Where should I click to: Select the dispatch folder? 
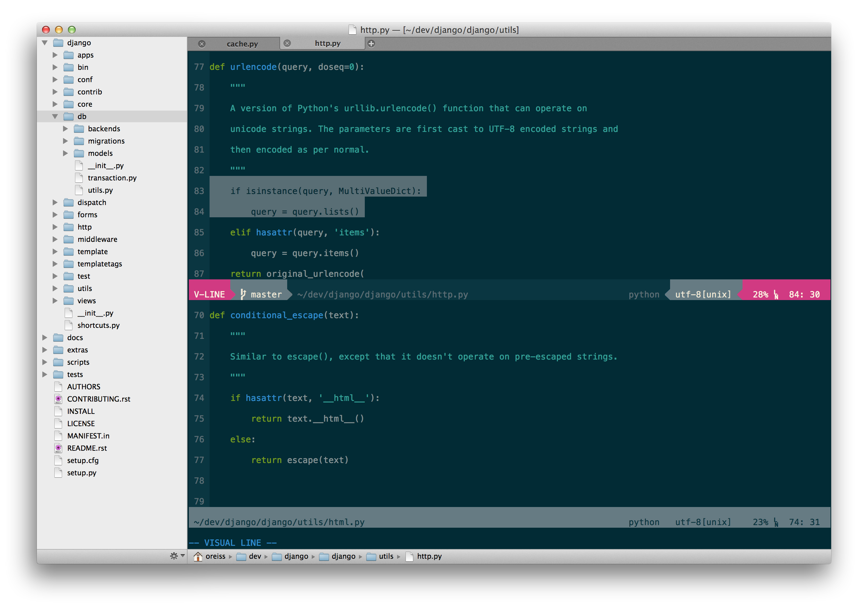pyautogui.click(x=92, y=203)
